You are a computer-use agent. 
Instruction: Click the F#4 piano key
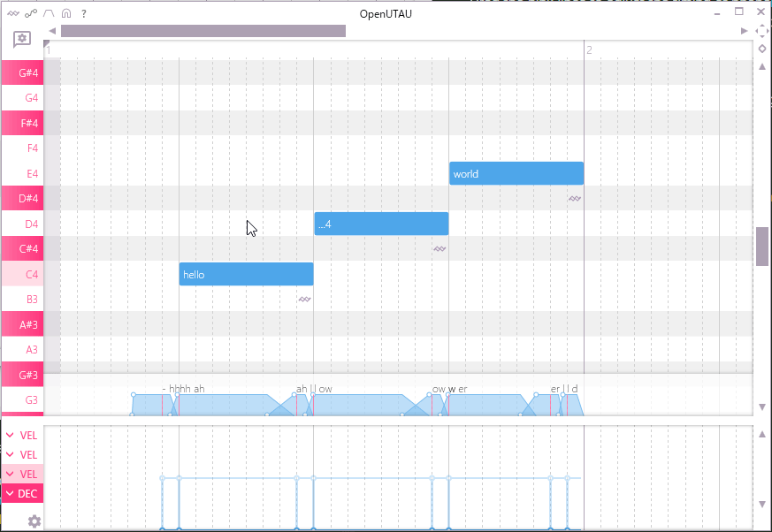pyautogui.click(x=22, y=123)
